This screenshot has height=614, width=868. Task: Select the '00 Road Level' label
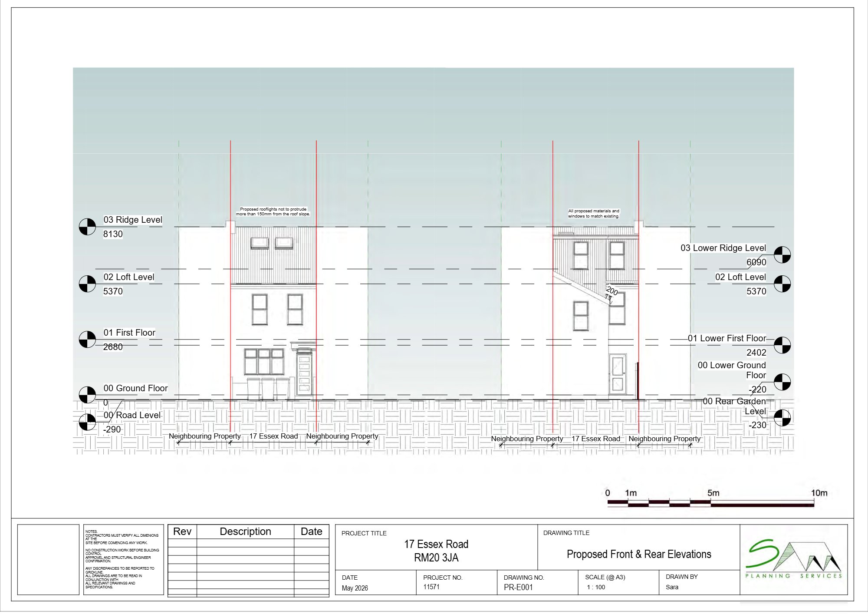[132, 415]
